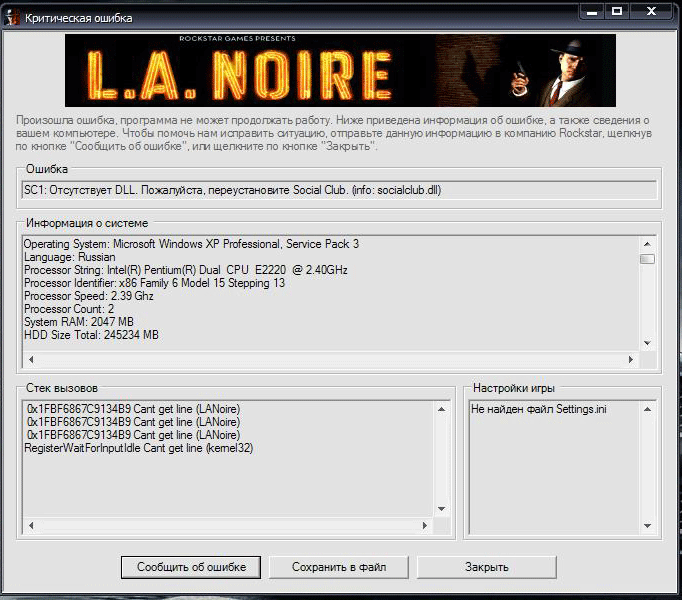
Task: Select 'Не найден файл Settings.ini' text
Action: 539,409
